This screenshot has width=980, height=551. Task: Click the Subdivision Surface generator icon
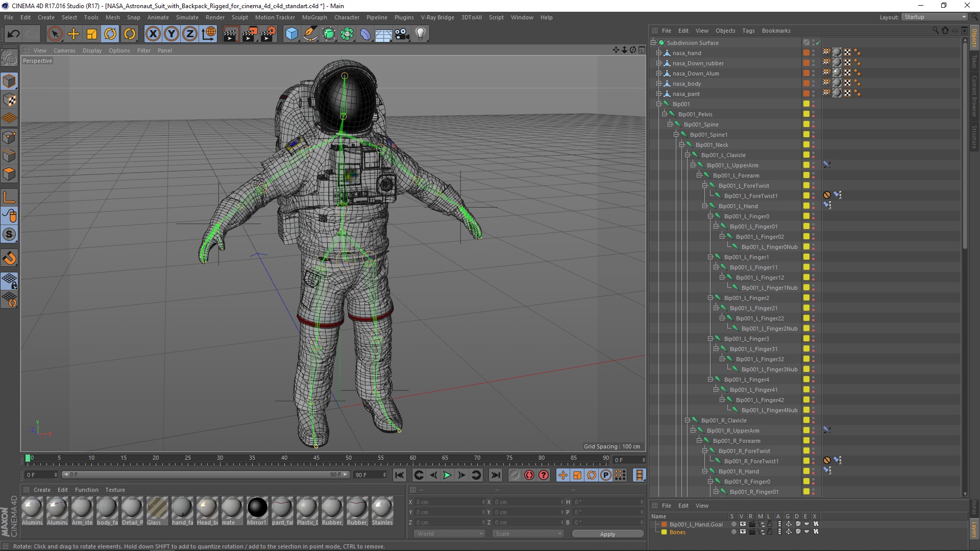click(x=329, y=34)
